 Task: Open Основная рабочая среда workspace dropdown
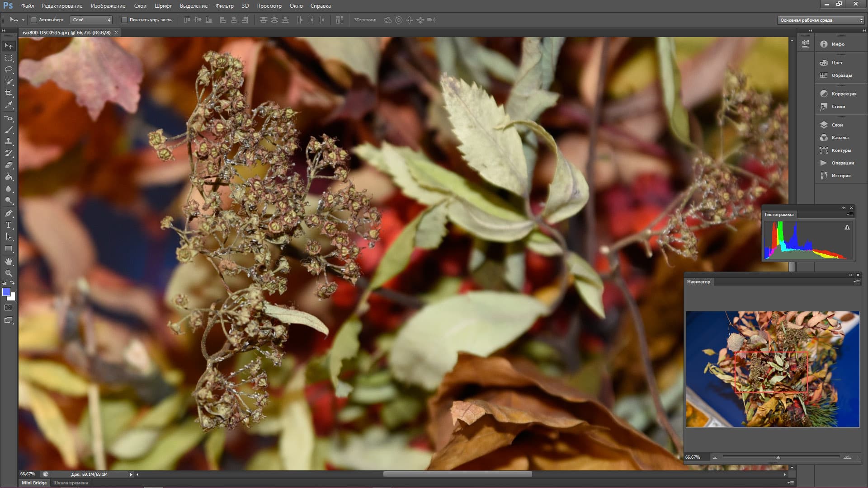[821, 20]
